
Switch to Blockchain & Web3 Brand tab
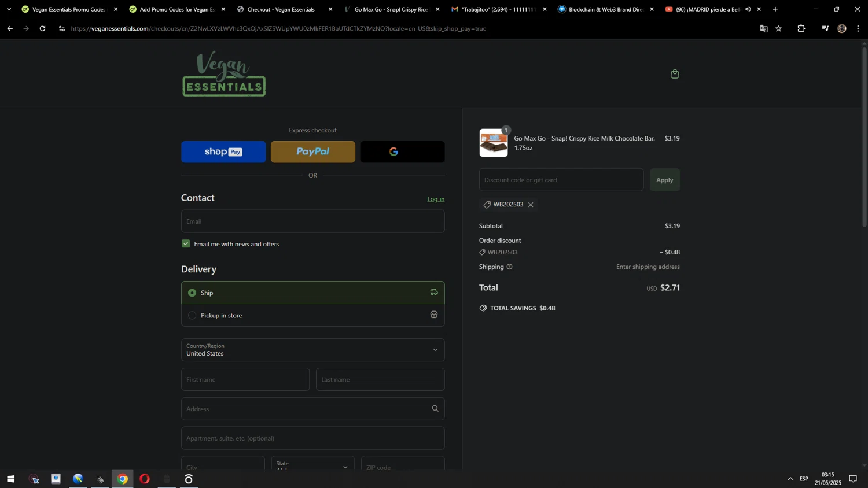click(x=605, y=9)
